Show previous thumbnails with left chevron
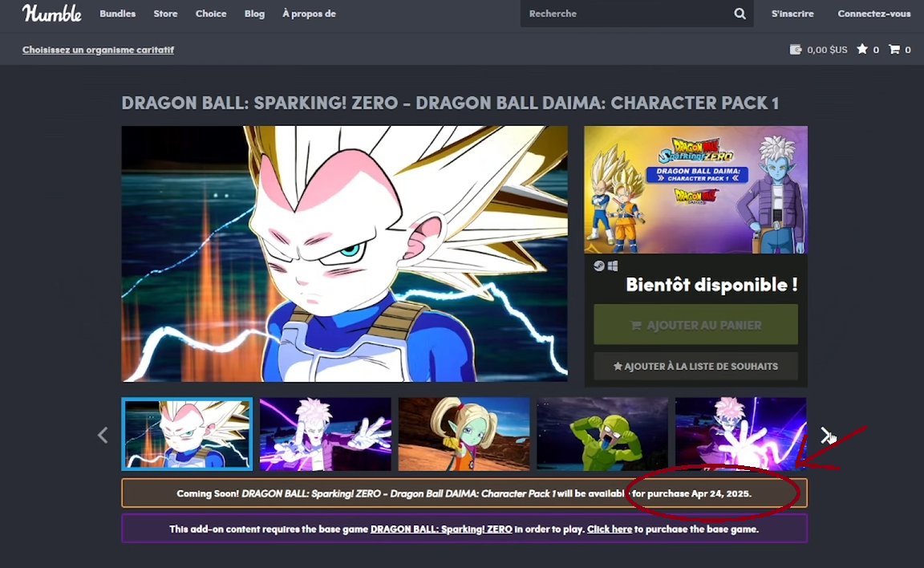The width and height of the screenshot is (924, 568). click(103, 435)
